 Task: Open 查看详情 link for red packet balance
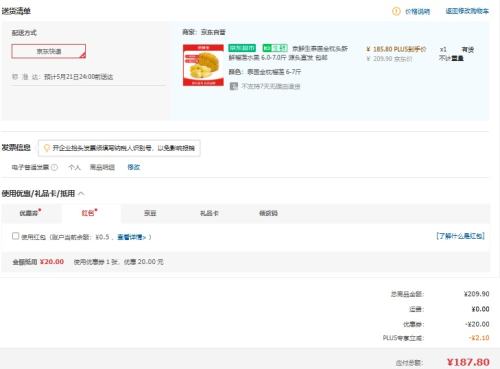pyautogui.click(x=132, y=237)
